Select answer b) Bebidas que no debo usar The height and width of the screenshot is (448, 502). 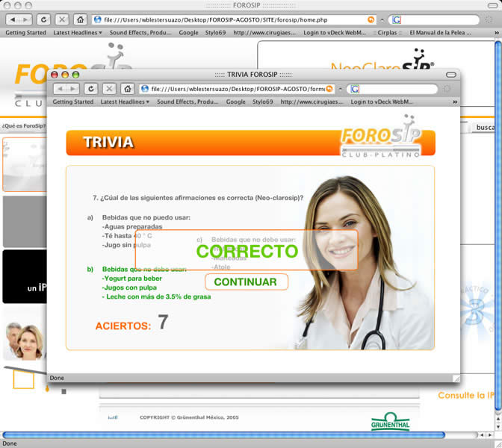click(149, 283)
